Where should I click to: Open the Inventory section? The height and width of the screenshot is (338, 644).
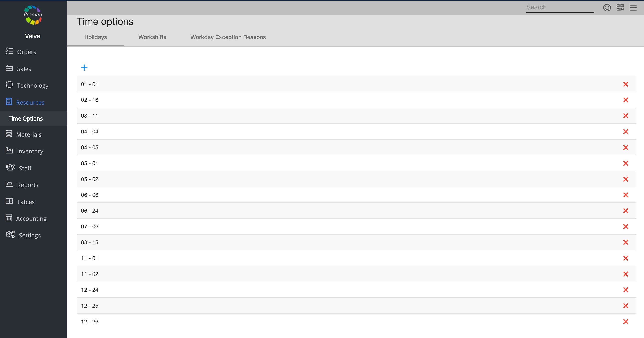30,151
